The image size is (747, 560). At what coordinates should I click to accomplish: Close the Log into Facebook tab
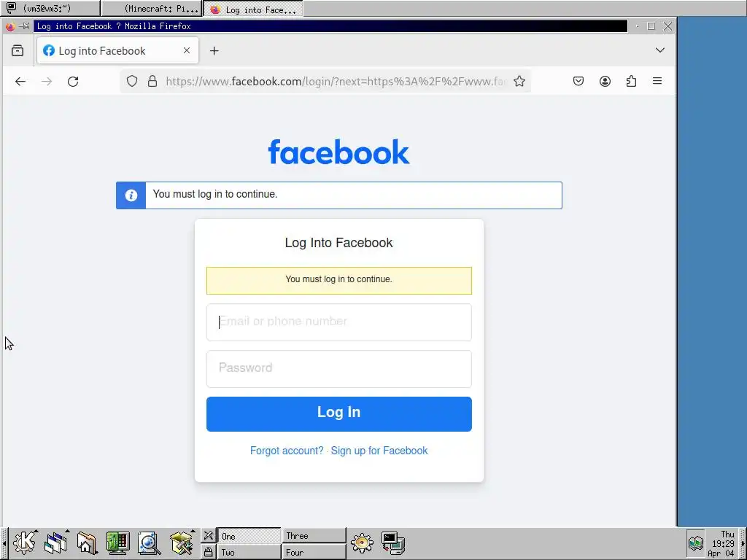point(187,50)
